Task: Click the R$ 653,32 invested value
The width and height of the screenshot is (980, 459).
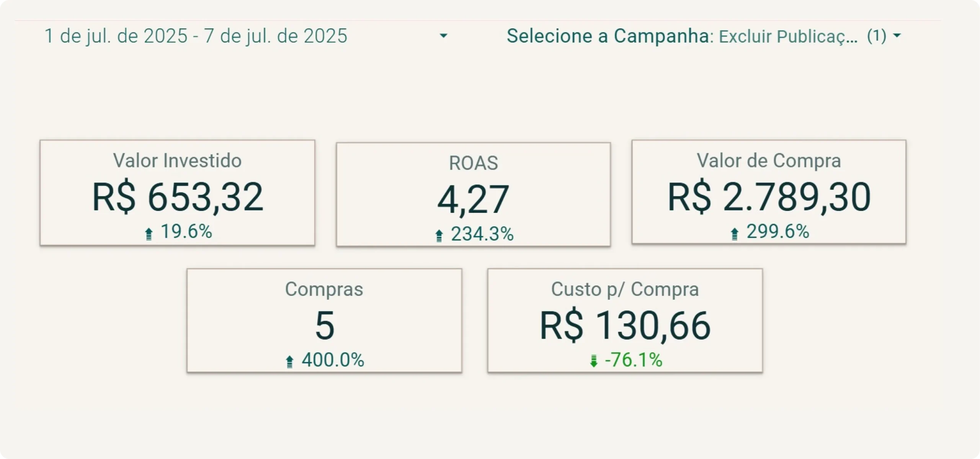Action: 178,197
